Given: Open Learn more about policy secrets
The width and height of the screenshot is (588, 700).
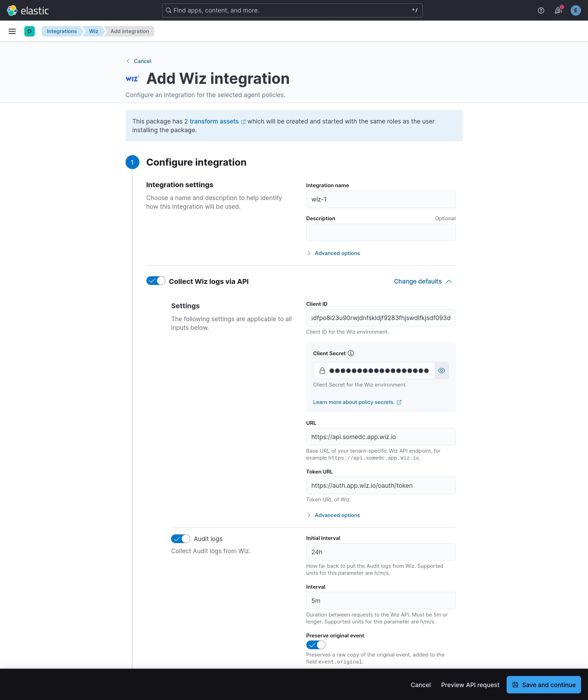Looking at the screenshot, I should pyautogui.click(x=354, y=402).
